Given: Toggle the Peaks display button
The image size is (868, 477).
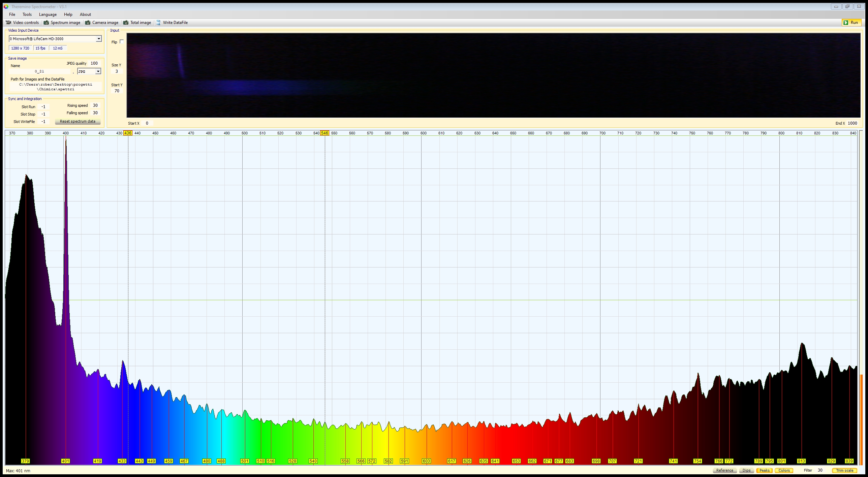Looking at the screenshot, I should [764, 470].
